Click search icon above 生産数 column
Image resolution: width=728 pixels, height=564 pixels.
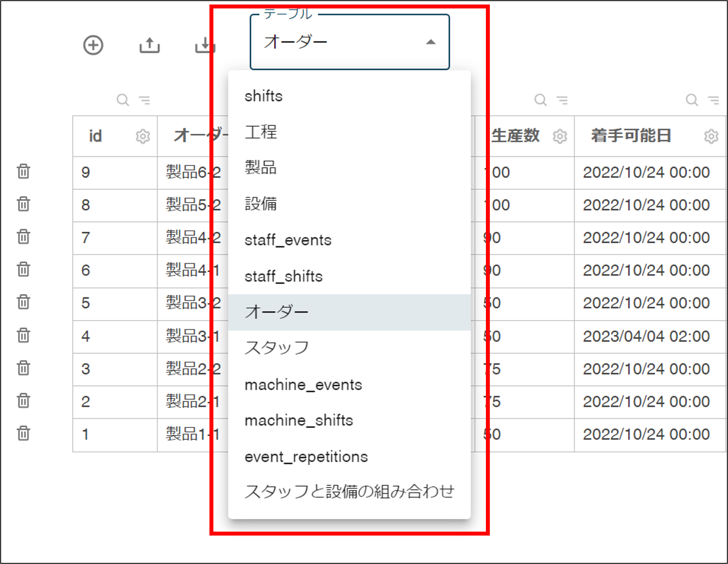(540, 100)
